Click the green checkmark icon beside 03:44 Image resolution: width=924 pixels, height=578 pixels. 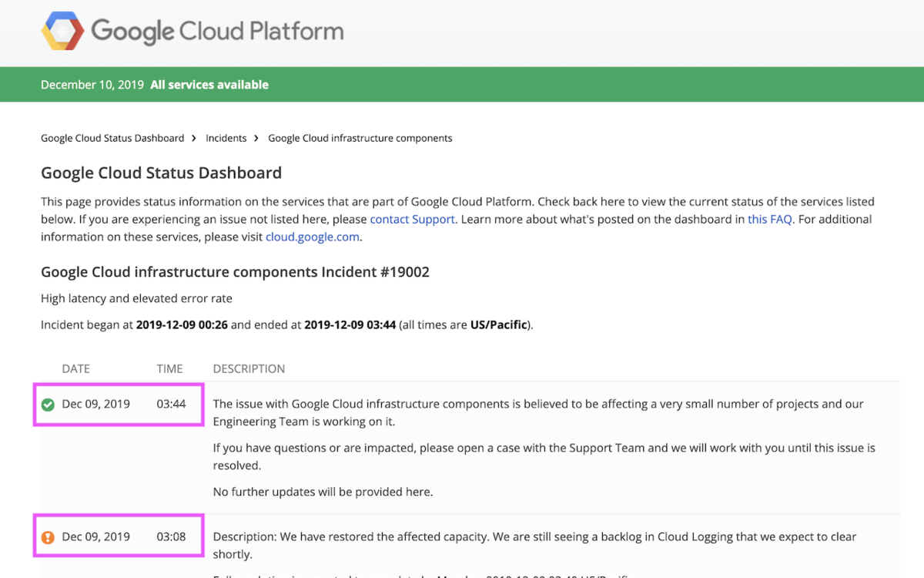click(48, 405)
